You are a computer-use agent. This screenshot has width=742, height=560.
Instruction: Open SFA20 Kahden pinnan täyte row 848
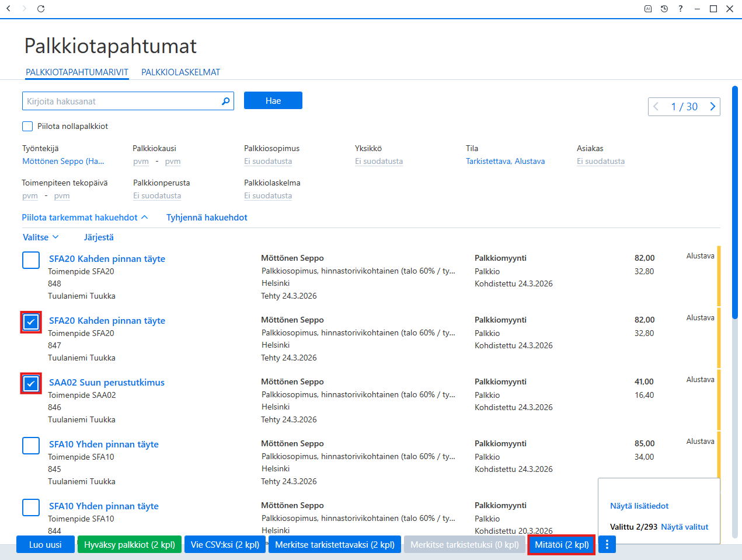[x=107, y=259]
